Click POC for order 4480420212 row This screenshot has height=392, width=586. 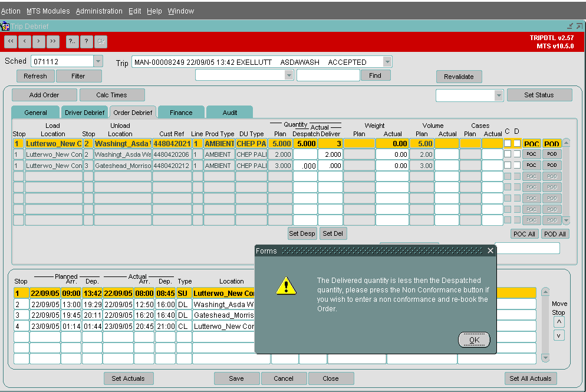coord(531,165)
